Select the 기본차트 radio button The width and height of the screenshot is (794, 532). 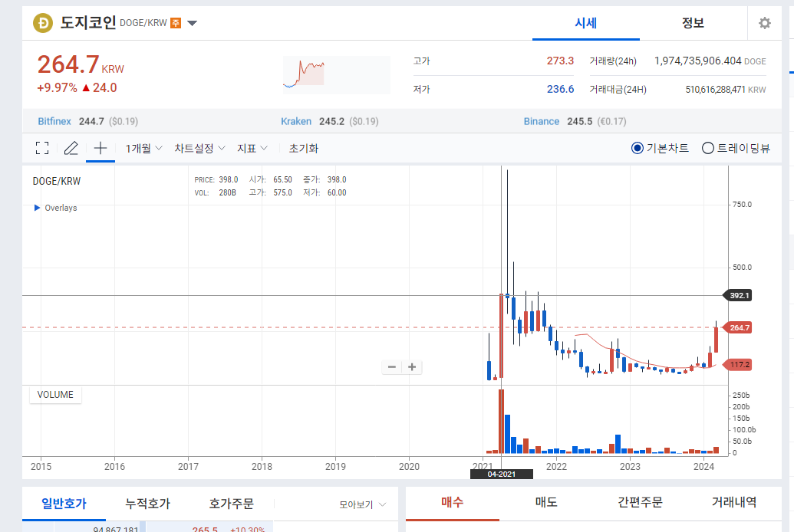tap(638, 148)
